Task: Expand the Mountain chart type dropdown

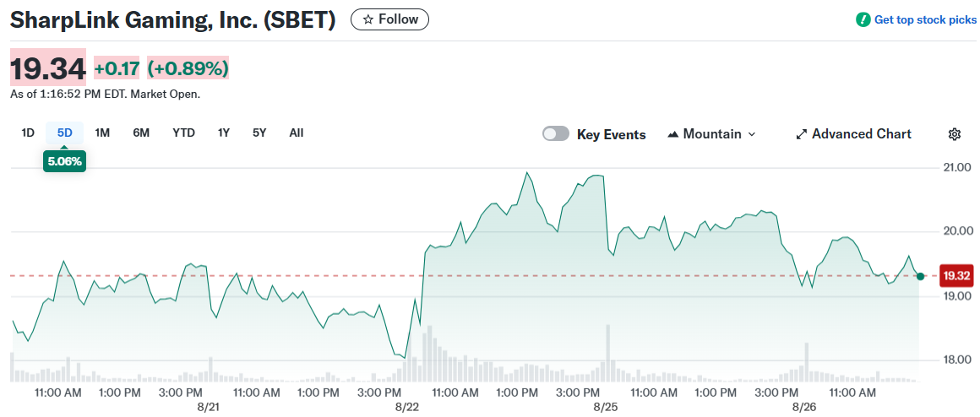Action: coord(751,134)
